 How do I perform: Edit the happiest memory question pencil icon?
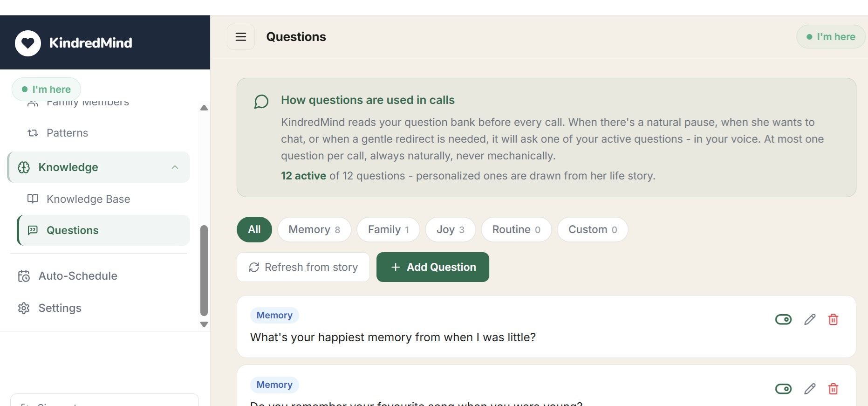click(x=810, y=319)
